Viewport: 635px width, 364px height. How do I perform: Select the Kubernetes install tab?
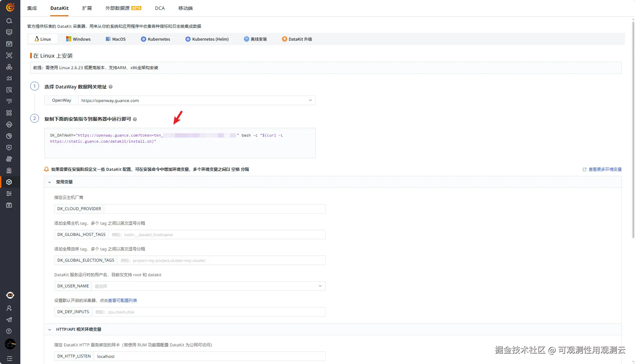coord(156,39)
